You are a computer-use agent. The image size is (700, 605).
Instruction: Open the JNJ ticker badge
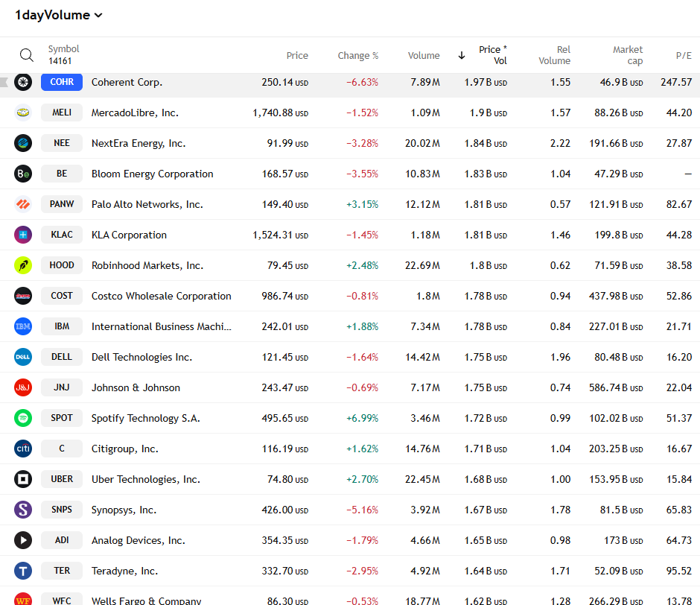pos(62,387)
